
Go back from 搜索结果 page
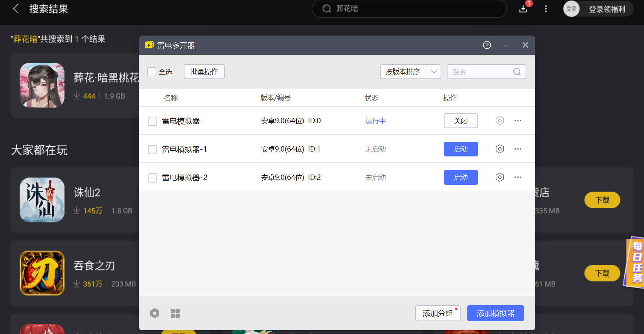point(16,9)
